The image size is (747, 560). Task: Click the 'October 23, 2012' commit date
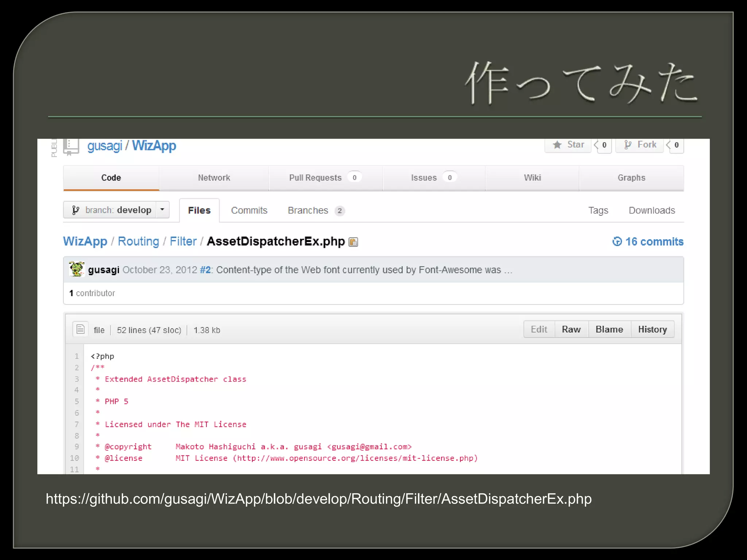point(160,270)
